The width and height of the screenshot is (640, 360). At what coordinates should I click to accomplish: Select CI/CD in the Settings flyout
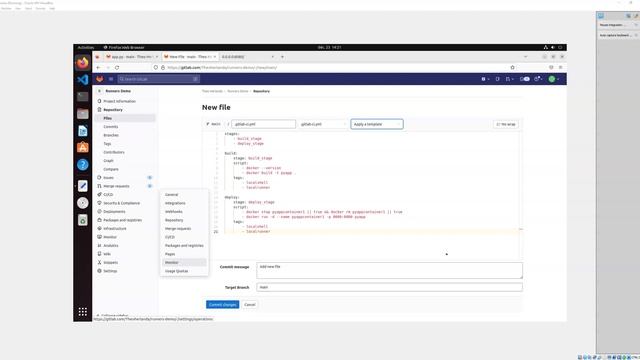point(170,237)
